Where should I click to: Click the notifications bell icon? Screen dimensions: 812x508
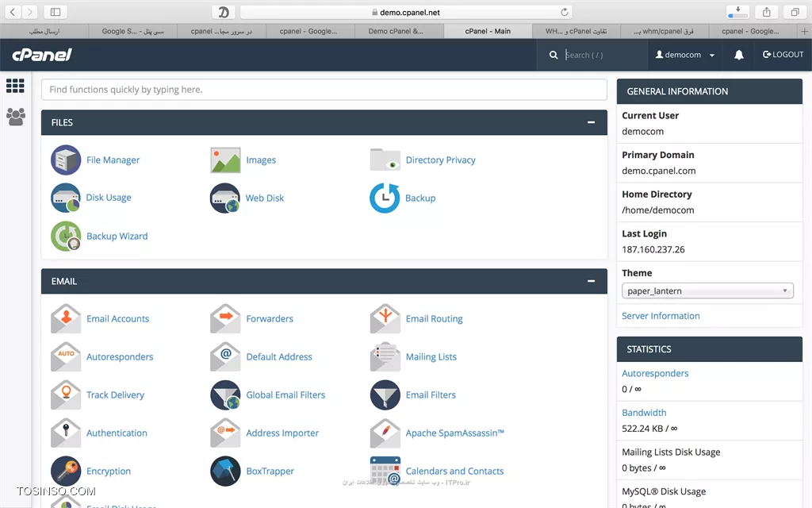[739, 55]
